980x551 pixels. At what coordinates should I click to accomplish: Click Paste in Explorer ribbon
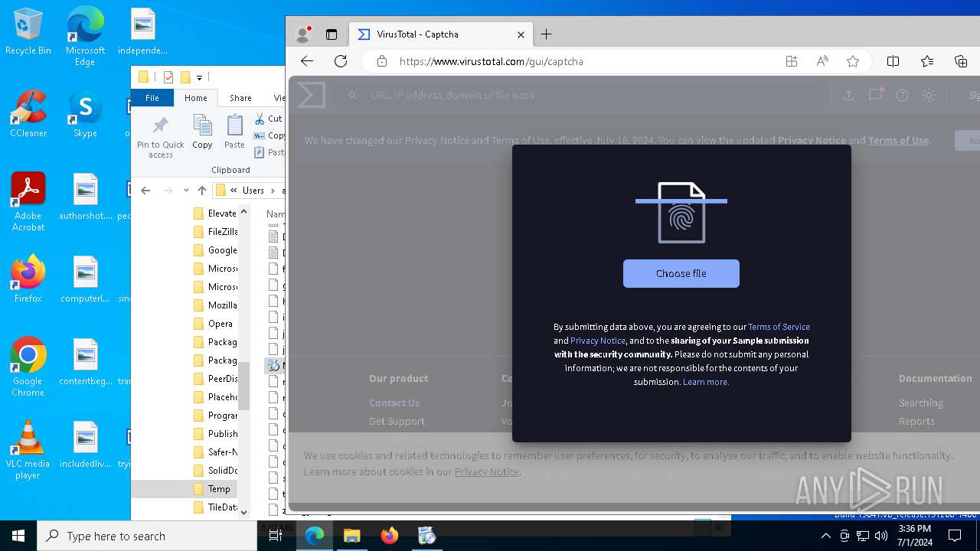[234, 132]
